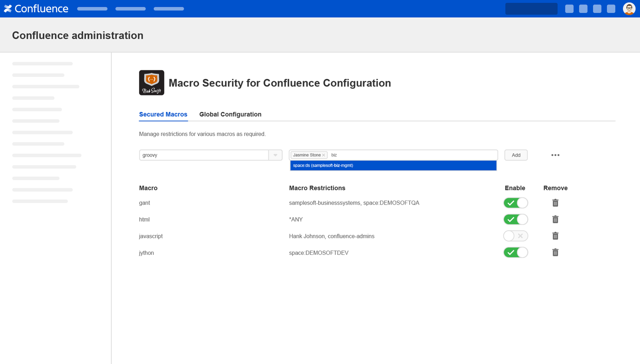Screen dimensions: 640x364
Task: Select the javascript macro name
Action: coord(151,236)
